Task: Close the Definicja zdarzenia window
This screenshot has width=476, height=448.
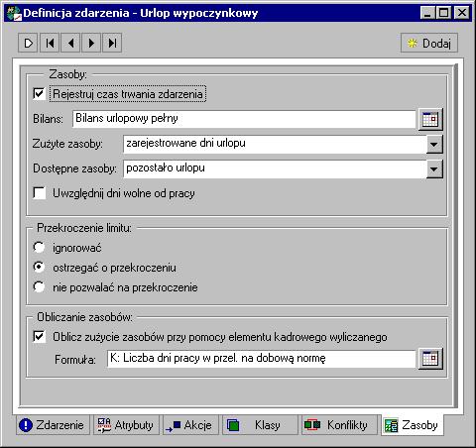Action: tap(462, 13)
